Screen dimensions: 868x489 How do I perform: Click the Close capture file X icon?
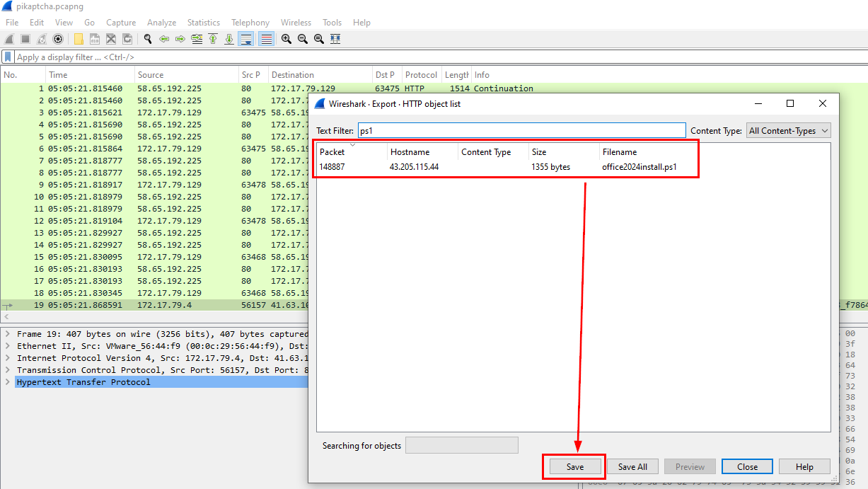111,39
